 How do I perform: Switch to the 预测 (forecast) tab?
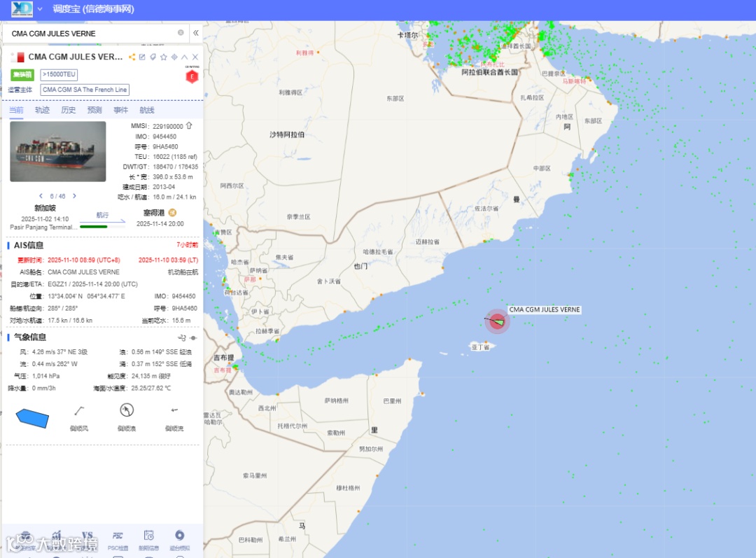point(94,110)
